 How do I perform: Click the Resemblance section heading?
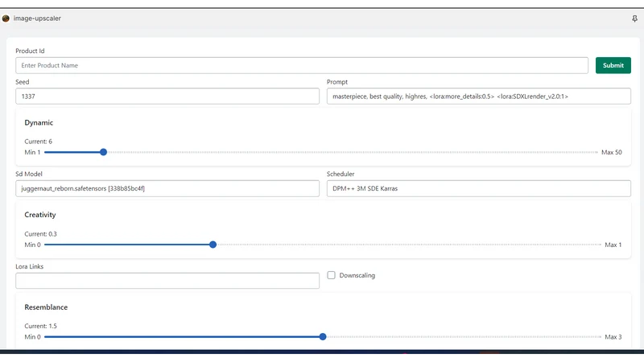(46, 307)
